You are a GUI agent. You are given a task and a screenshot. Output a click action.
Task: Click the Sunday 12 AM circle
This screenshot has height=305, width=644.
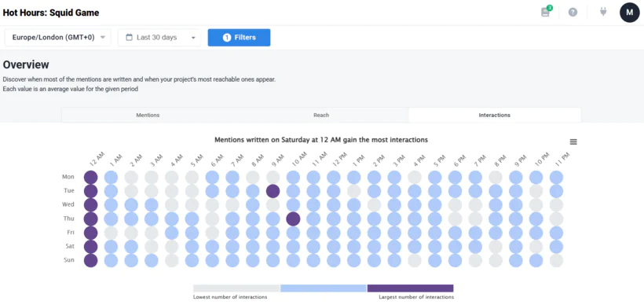tap(91, 261)
